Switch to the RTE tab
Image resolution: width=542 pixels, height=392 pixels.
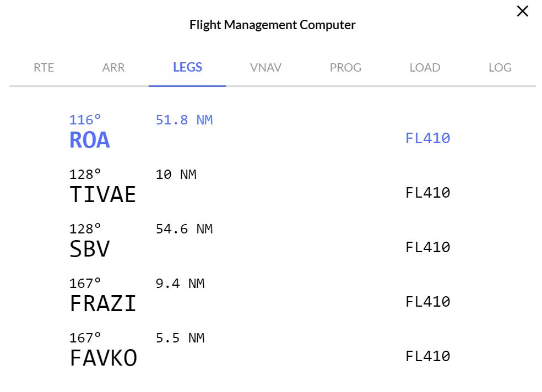coord(44,68)
